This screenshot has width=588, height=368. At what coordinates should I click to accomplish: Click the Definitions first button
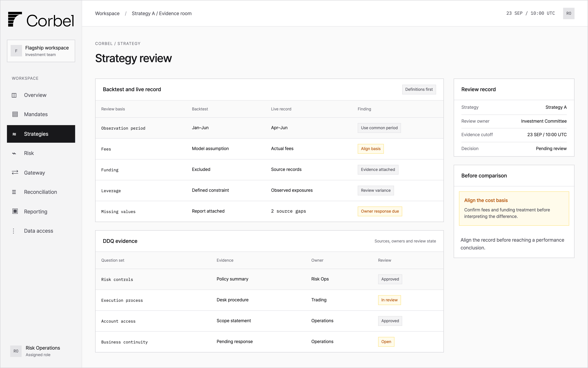[x=419, y=89]
